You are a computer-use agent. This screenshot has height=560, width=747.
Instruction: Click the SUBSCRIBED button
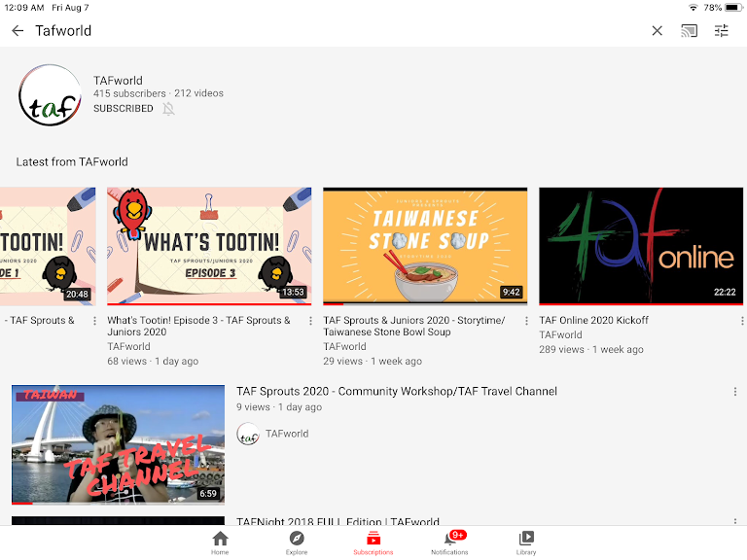click(124, 109)
